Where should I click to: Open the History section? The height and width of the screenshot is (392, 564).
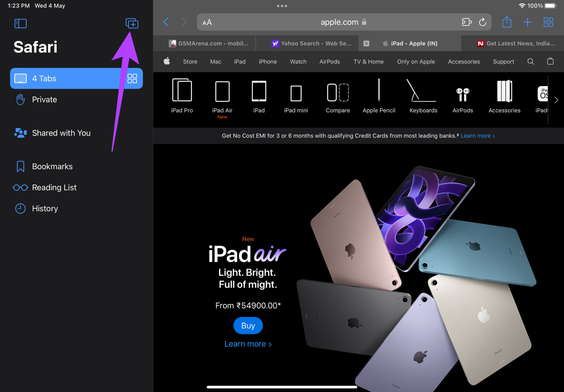point(45,208)
